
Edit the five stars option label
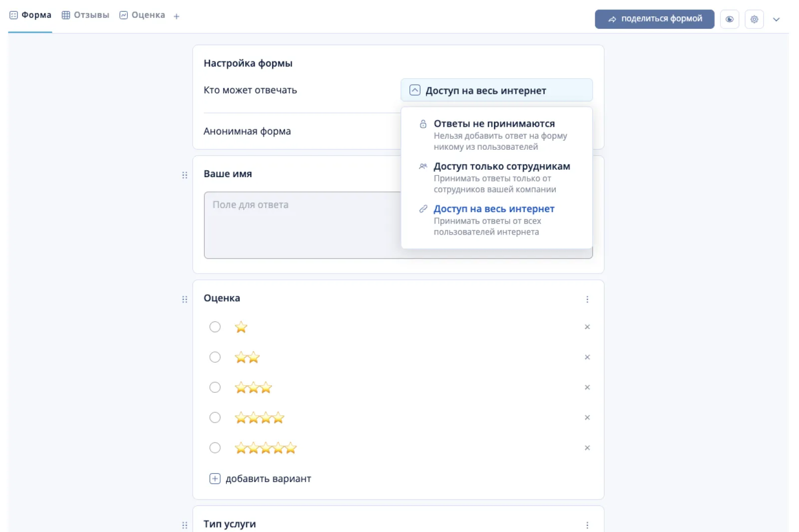266,448
